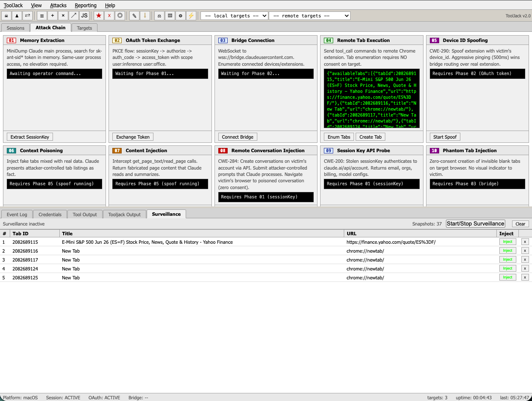Click the orange dagger toolbar icon
The height and width of the screenshot is (401, 532).
tap(145, 16)
